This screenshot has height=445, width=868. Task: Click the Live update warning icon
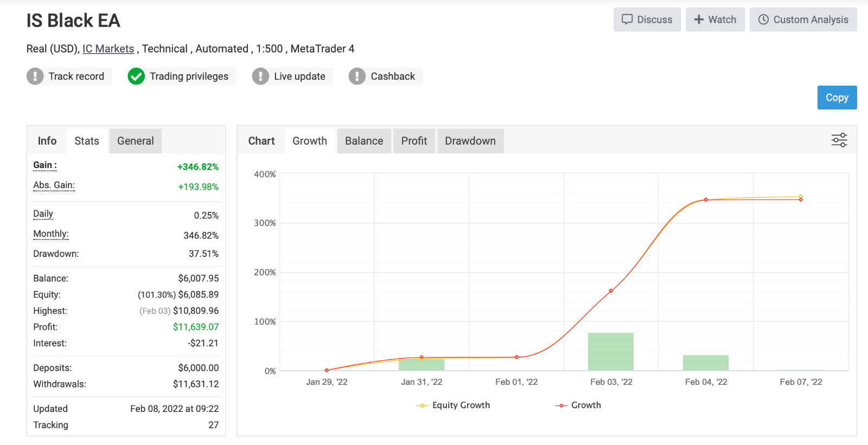260,76
